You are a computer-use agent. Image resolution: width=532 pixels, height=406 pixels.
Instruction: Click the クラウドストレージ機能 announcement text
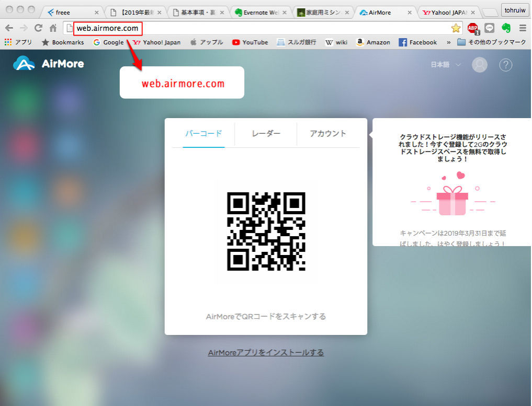pyautogui.click(x=453, y=148)
